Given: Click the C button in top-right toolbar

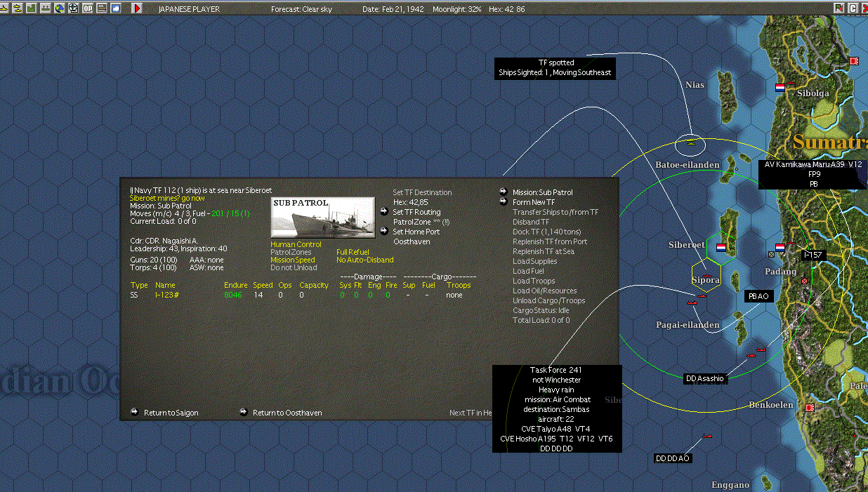Looking at the screenshot, I should click(x=853, y=8).
